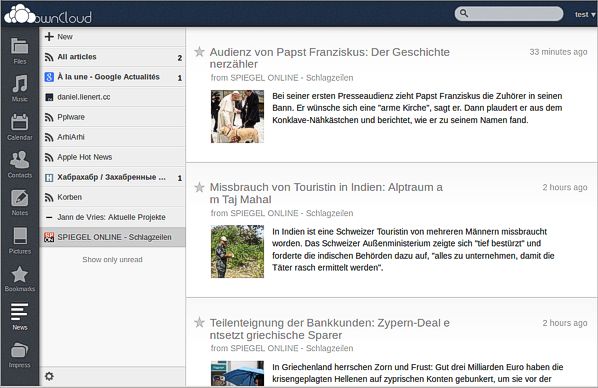
Task: Click '2 hours ago' on Taj Mahal article
Action: click(x=565, y=187)
